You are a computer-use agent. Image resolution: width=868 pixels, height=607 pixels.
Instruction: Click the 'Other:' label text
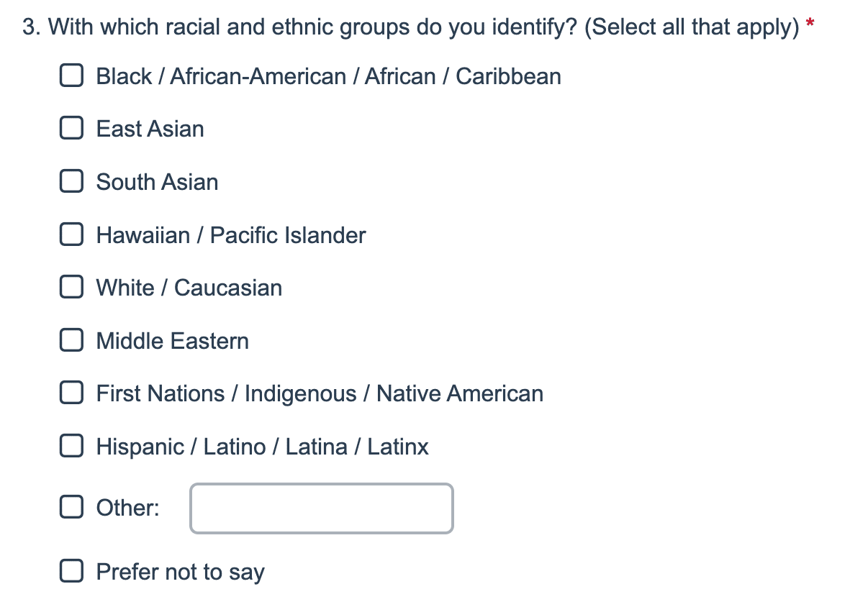tap(128, 508)
